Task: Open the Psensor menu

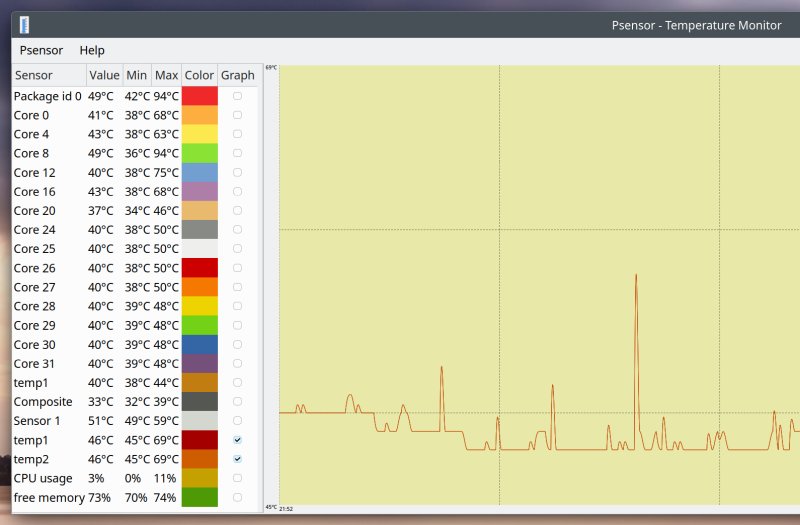Action: click(41, 50)
